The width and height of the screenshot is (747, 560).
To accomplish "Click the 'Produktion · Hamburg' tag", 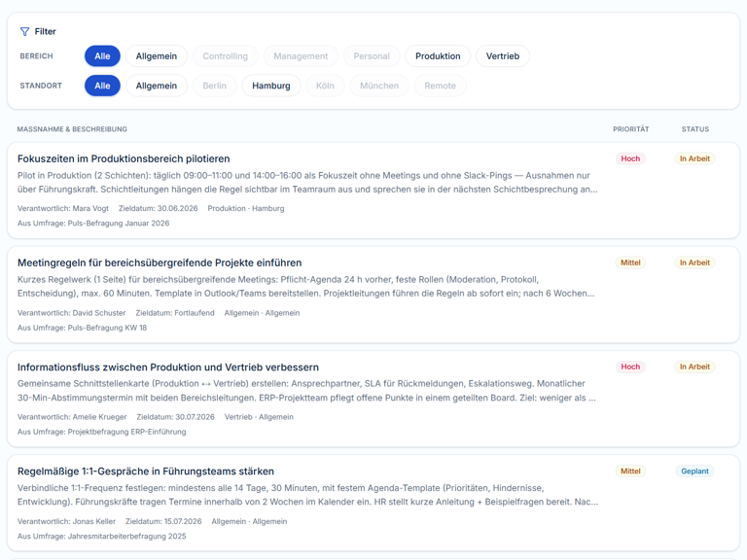I will tap(246, 209).
